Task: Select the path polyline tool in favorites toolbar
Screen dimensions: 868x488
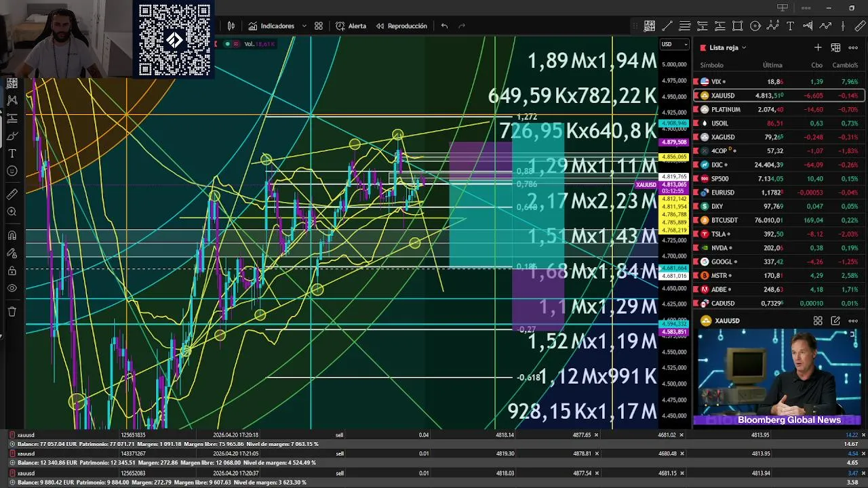Action: 825,26
